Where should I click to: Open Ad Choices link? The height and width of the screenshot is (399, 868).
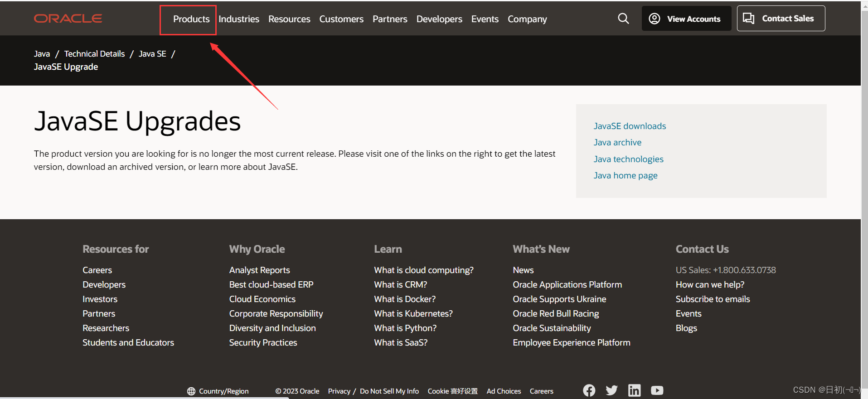pos(504,391)
